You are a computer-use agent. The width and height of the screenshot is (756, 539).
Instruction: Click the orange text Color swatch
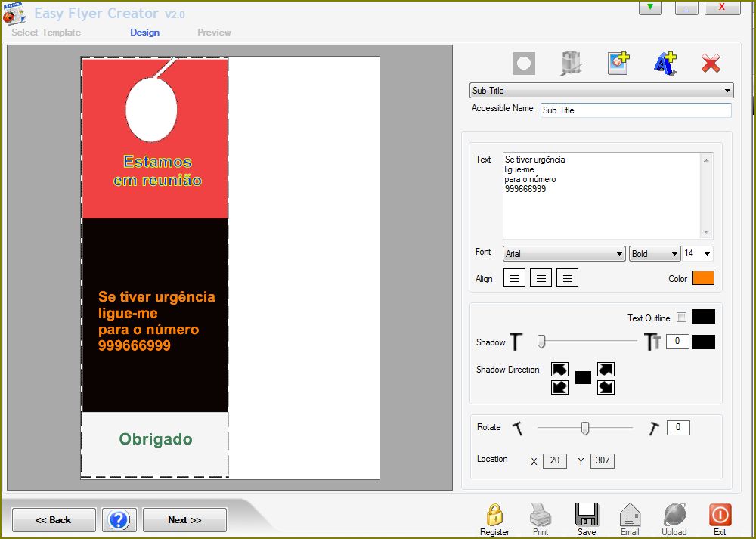click(x=702, y=278)
